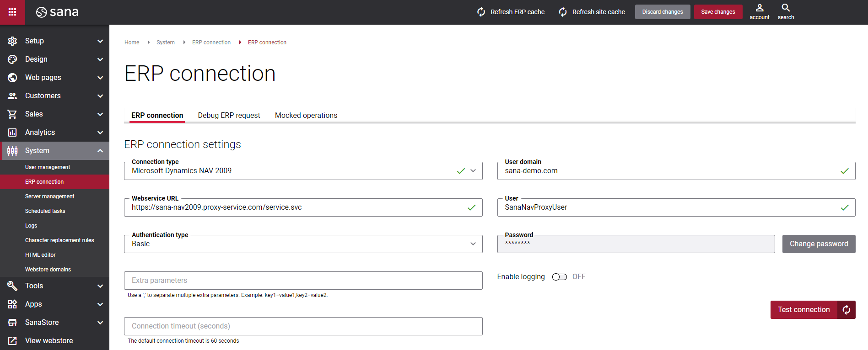Click the Web pages globe icon
The height and width of the screenshot is (350, 868).
click(x=12, y=78)
